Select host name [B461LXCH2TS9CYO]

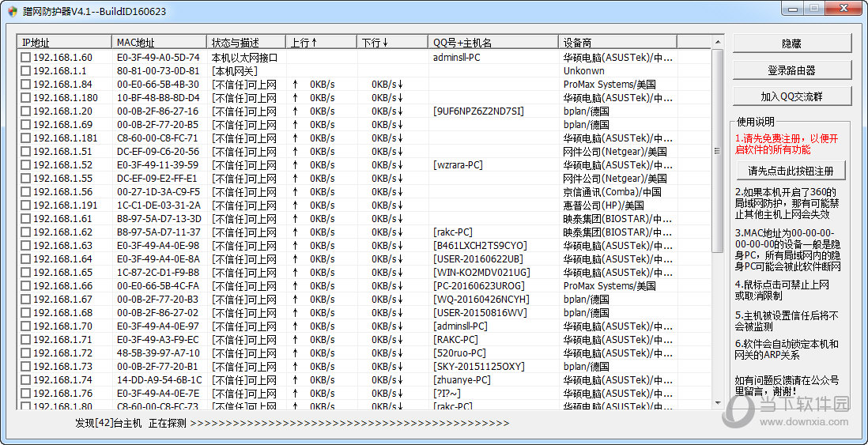[x=480, y=245]
